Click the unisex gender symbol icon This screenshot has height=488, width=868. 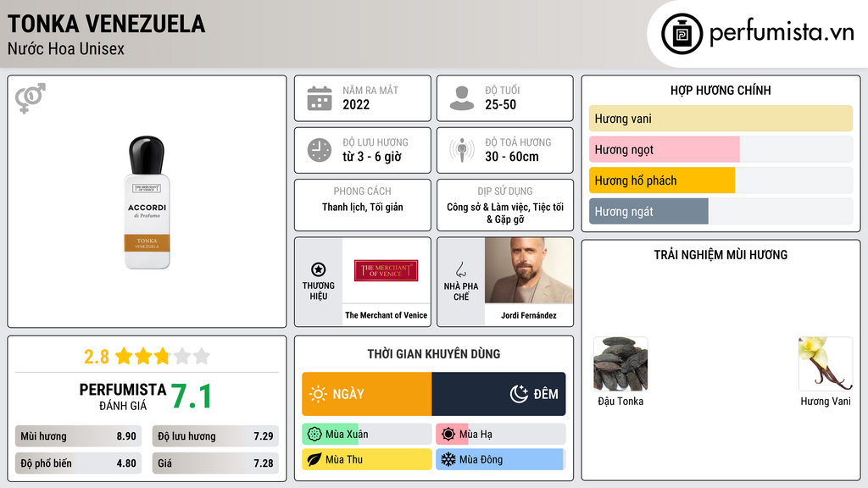click(31, 98)
